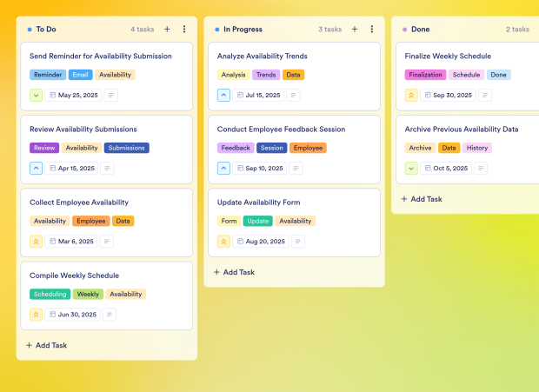Add a task via To Do plus icon

(167, 30)
